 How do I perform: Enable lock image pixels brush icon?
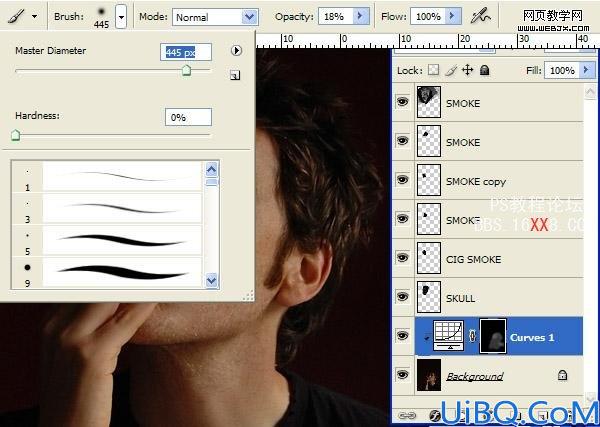coord(451,70)
